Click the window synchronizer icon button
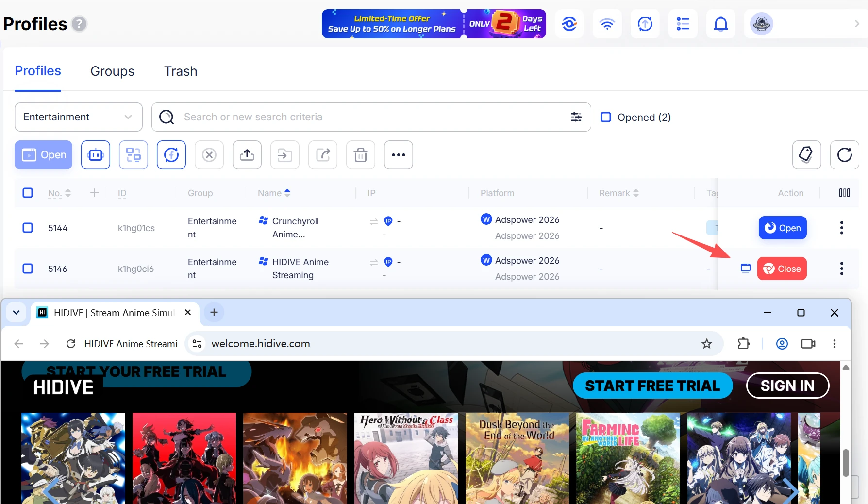The height and width of the screenshot is (504, 868). click(x=134, y=155)
